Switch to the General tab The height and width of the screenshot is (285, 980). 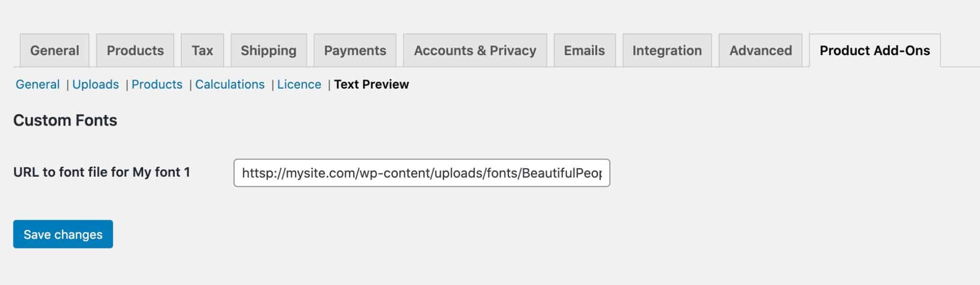[x=54, y=50]
